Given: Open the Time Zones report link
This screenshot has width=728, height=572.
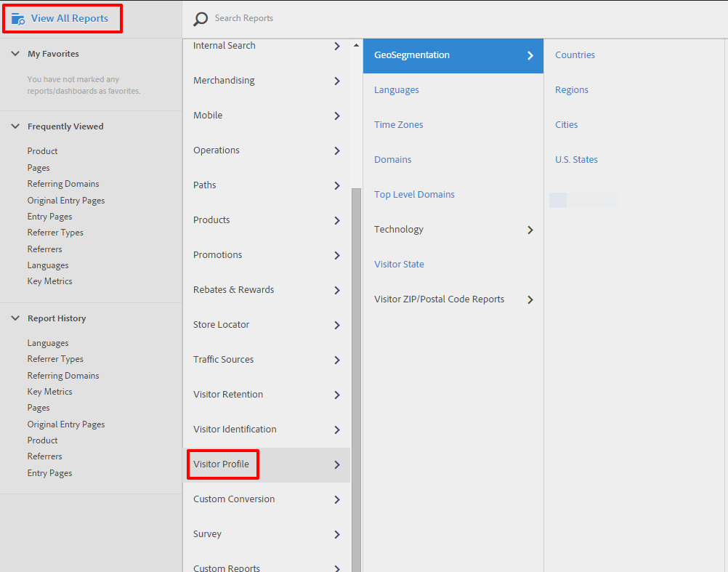Looking at the screenshot, I should [x=398, y=124].
